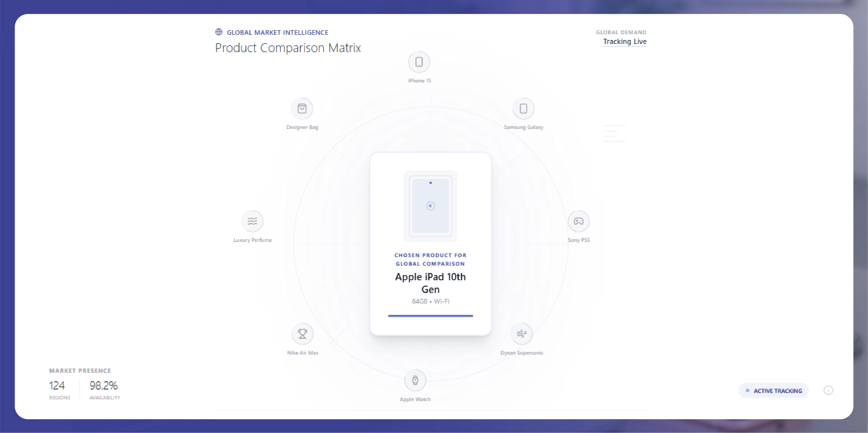Click the Chosen Product for Global Comparison label
868x433 pixels.
430,259
